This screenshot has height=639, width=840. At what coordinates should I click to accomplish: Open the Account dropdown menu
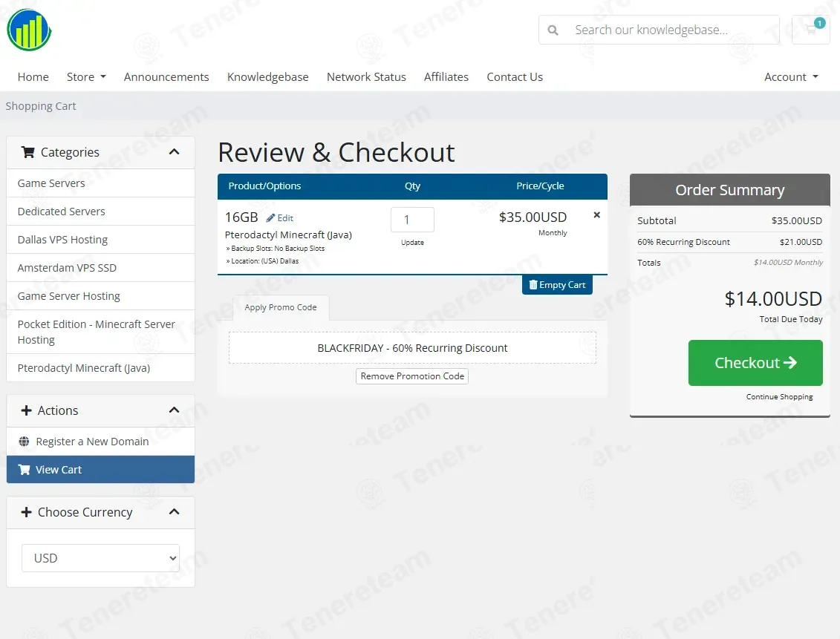791,77
